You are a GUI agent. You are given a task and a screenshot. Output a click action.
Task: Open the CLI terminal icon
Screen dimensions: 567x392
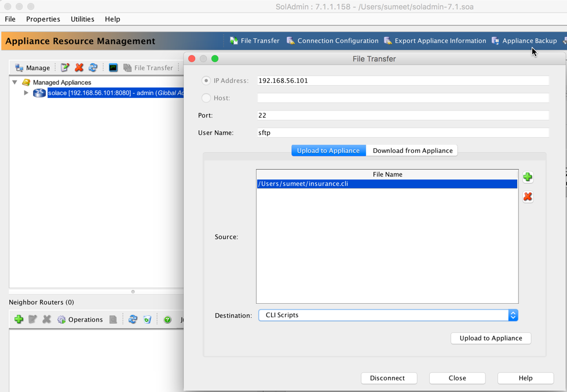click(113, 68)
